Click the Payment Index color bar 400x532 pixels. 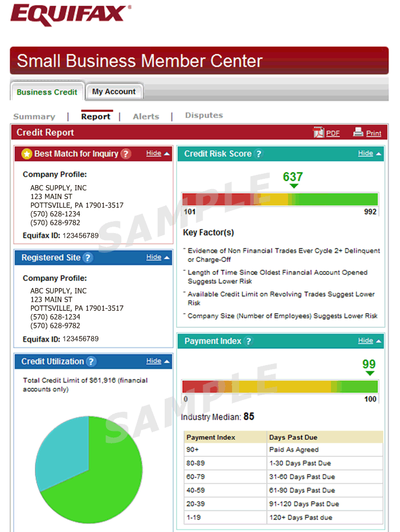280,386
